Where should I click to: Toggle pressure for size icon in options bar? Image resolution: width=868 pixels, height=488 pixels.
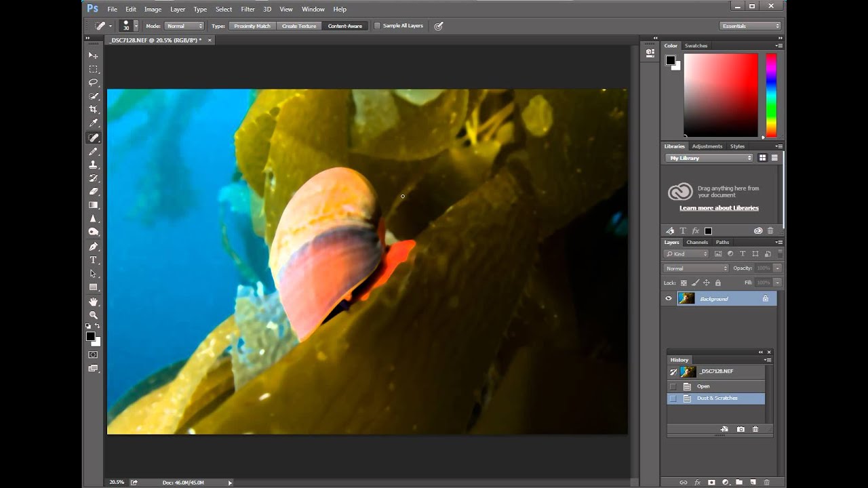click(439, 26)
